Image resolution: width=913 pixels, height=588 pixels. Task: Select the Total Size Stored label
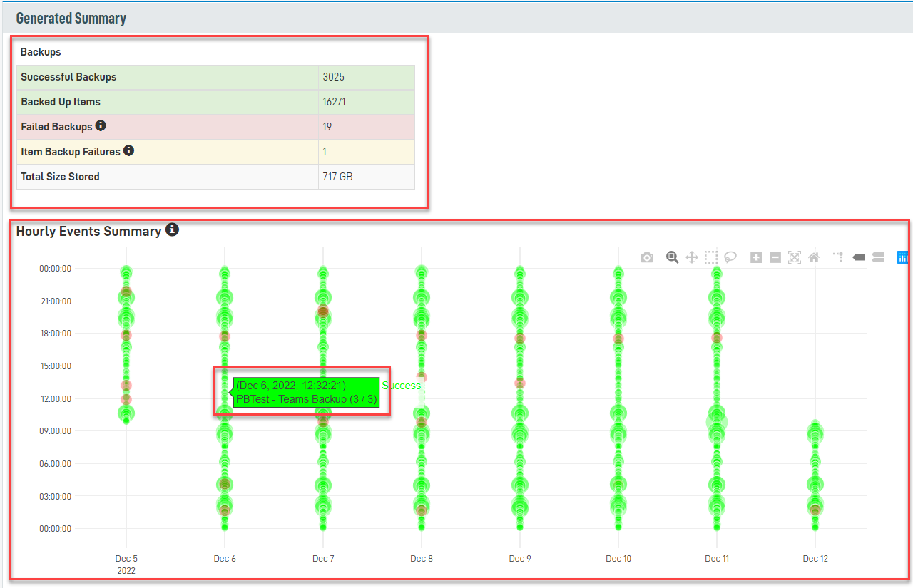60,177
